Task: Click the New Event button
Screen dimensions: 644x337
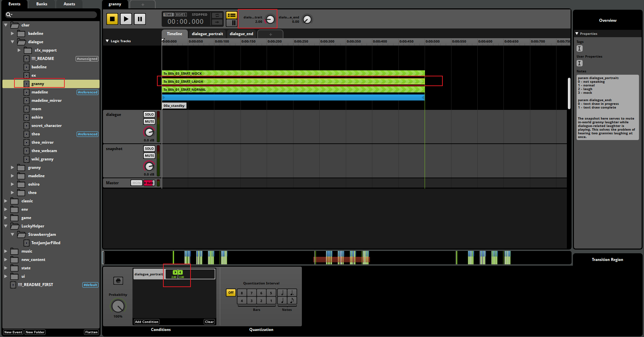Action: coord(13,332)
